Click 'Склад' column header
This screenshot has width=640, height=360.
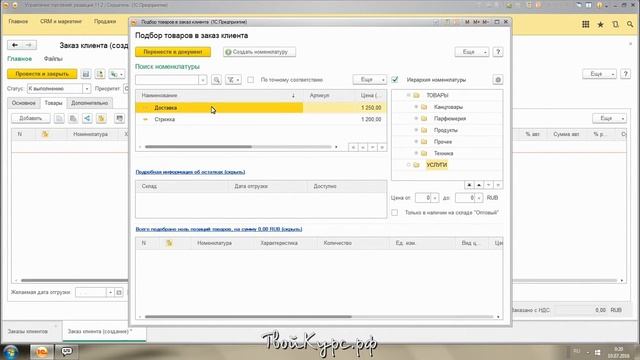point(182,186)
